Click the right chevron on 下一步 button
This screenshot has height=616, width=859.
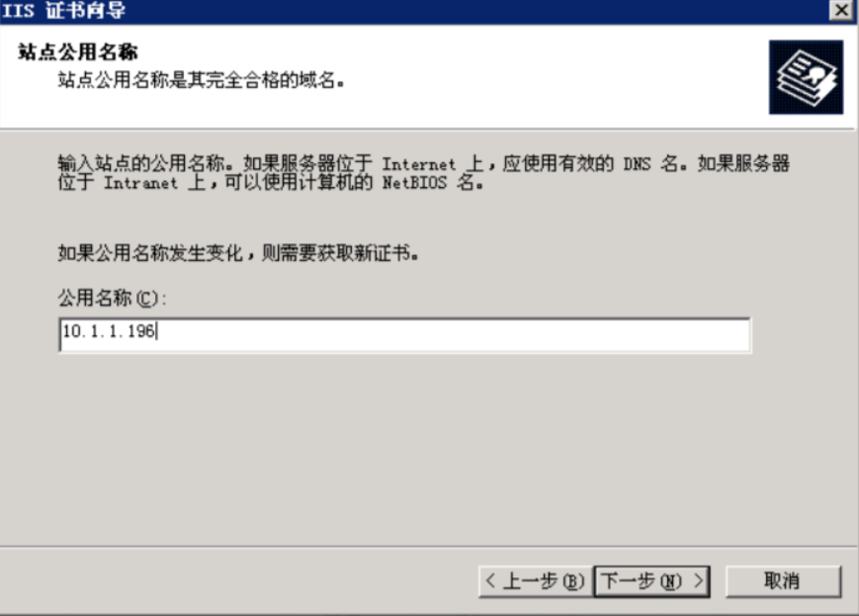(698, 580)
